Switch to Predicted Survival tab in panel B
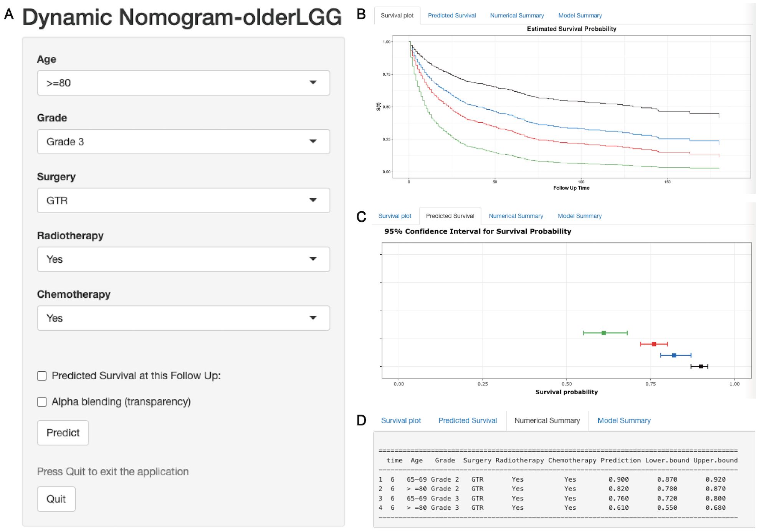 (x=451, y=16)
